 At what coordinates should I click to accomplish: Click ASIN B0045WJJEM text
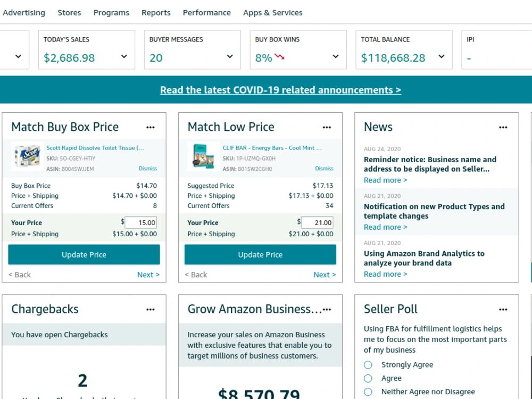[70, 169]
